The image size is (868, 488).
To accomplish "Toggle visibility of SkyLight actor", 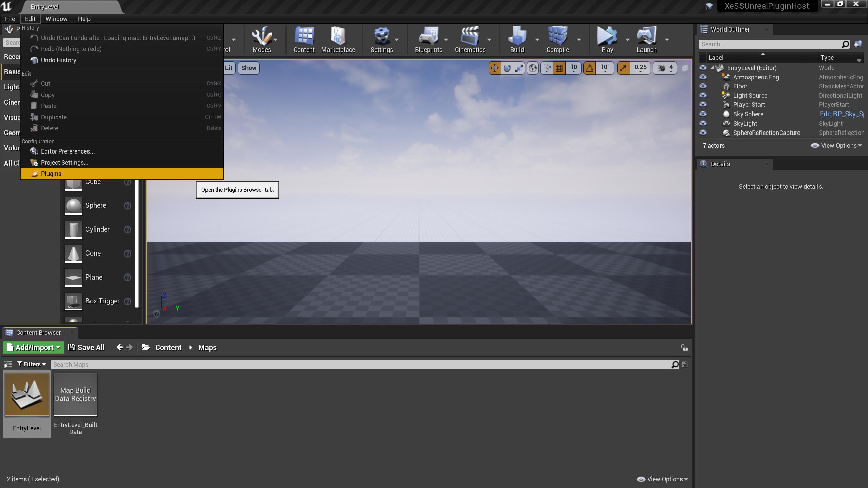I will pyautogui.click(x=703, y=123).
